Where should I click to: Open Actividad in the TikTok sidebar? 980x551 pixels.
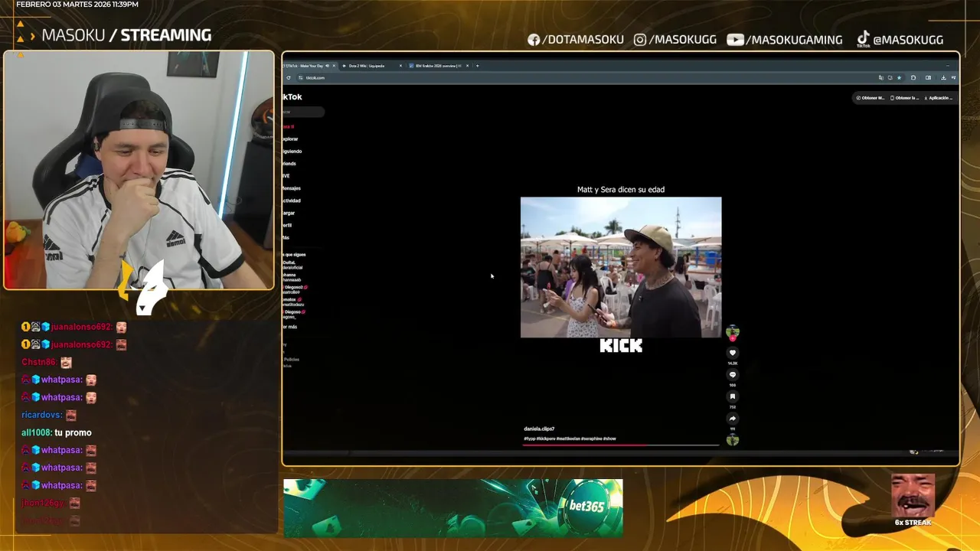[292, 201]
